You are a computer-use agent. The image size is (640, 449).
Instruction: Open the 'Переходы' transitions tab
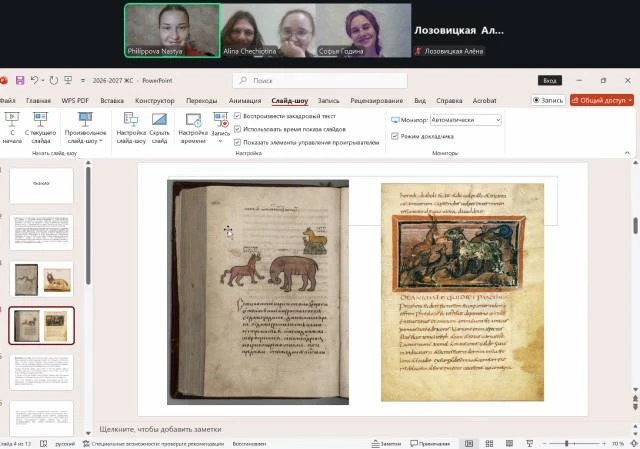click(202, 100)
